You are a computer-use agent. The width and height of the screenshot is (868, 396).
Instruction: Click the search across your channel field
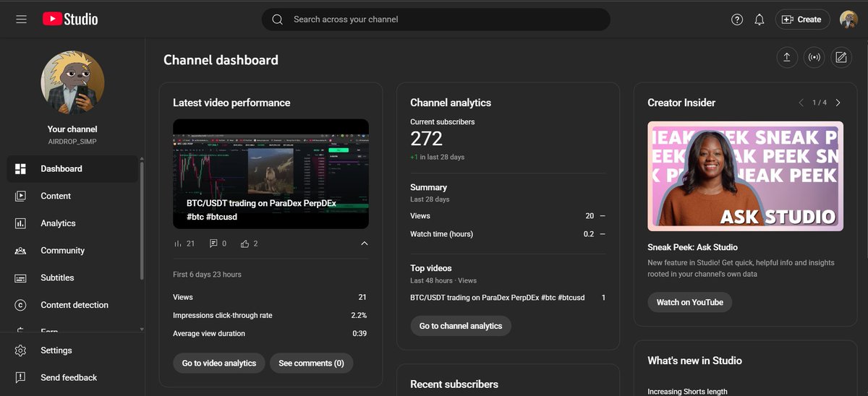click(436, 20)
